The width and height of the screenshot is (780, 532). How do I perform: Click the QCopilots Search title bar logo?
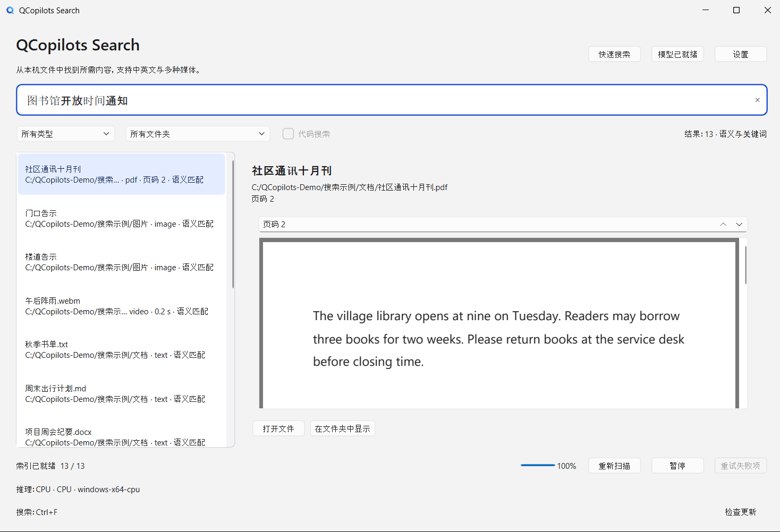click(10, 10)
